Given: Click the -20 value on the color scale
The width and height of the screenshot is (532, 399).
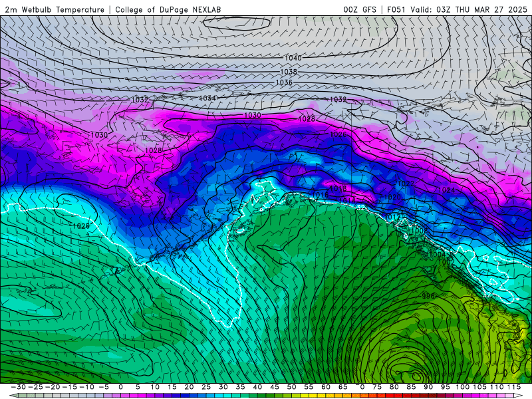Looking at the screenshot, I should point(53,387).
